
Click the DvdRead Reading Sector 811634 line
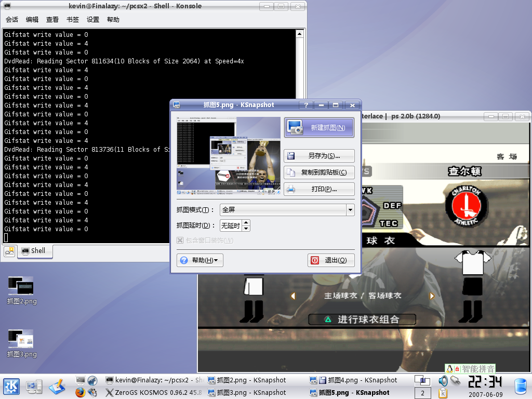point(124,61)
